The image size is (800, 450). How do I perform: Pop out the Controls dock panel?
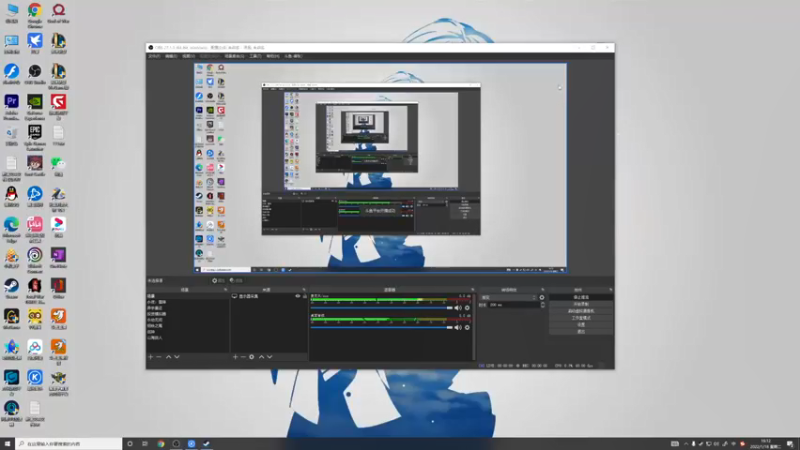[610, 290]
